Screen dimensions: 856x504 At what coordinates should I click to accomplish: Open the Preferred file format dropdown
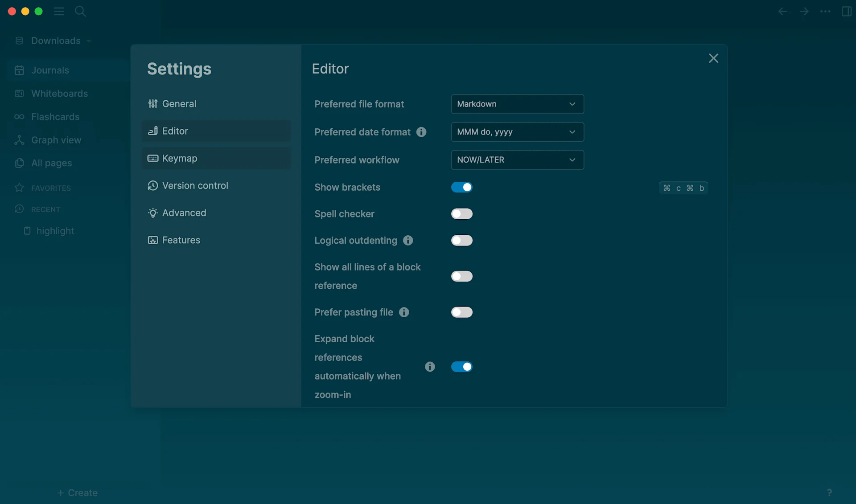(517, 104)
